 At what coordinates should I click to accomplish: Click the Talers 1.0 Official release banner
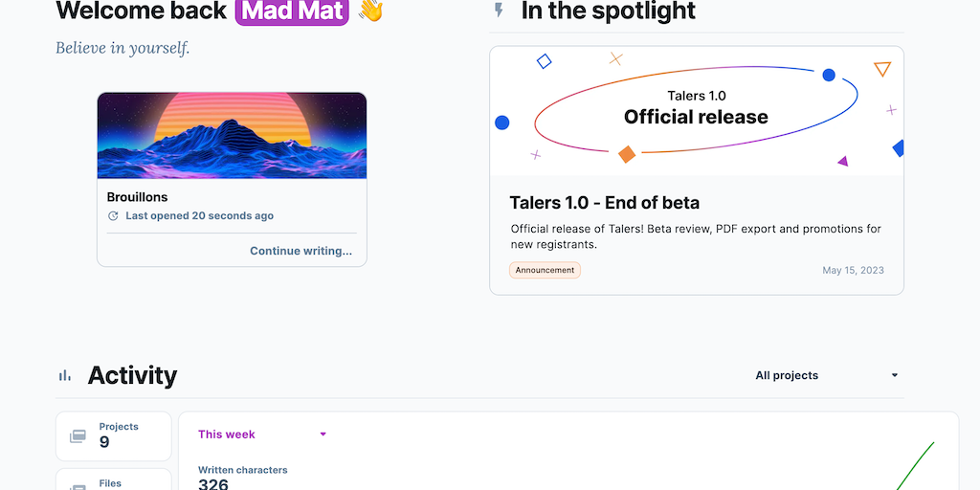(696, 110)
